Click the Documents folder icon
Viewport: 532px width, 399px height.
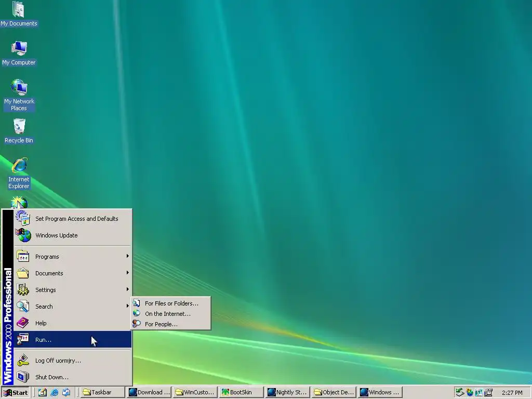23,273
